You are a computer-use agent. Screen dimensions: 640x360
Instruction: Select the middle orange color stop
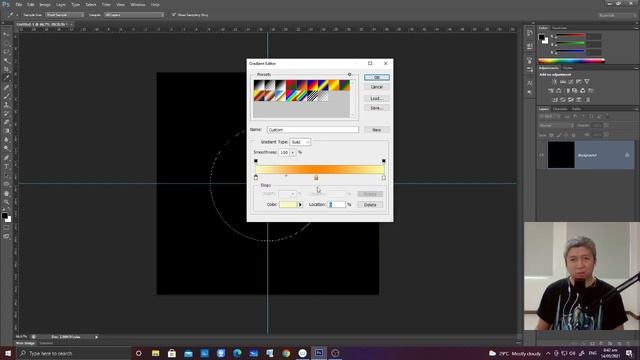click(316, 178)
